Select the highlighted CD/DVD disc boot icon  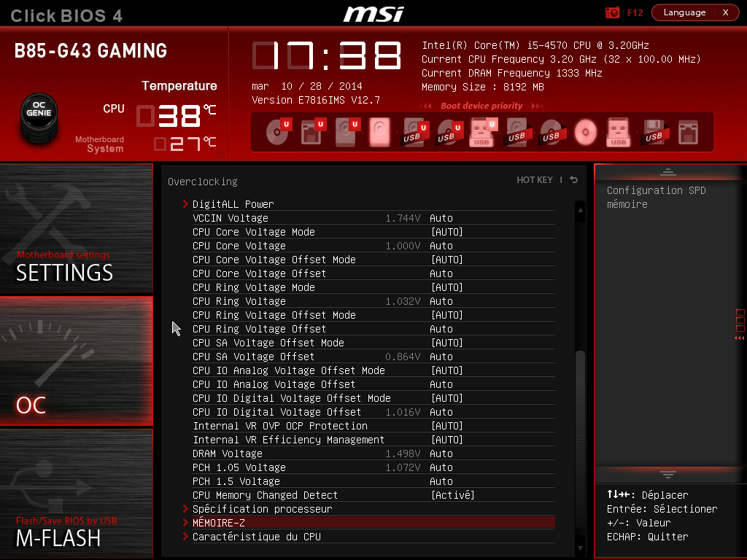pos(586,132)
